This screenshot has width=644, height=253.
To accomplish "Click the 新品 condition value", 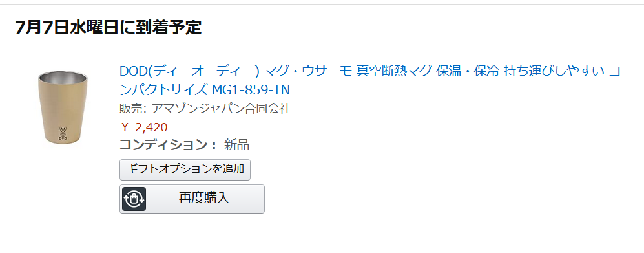I will tap(236, 145).
